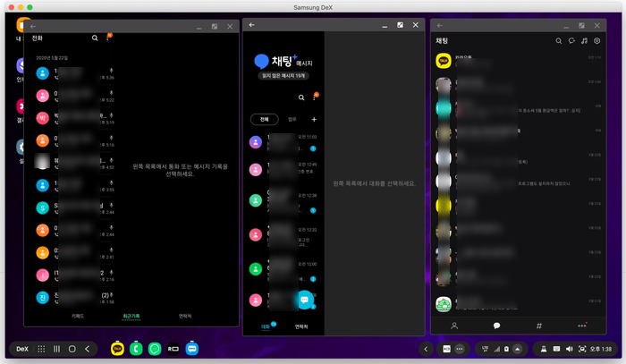The width and height of the screenshot is (626, 364).
Task: Select the KakaoTalk chats bubble tab
Action: 496,326
